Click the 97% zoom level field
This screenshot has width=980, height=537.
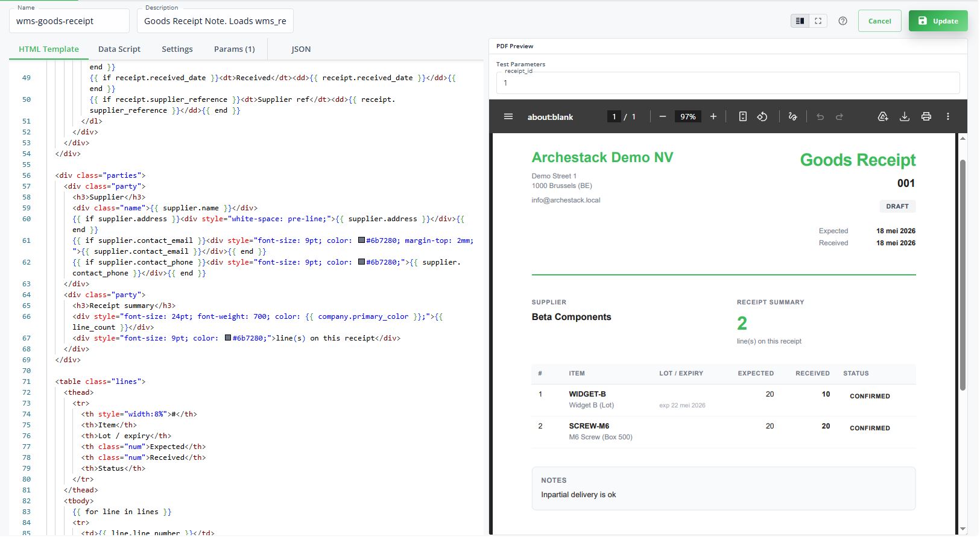[688, 116]
